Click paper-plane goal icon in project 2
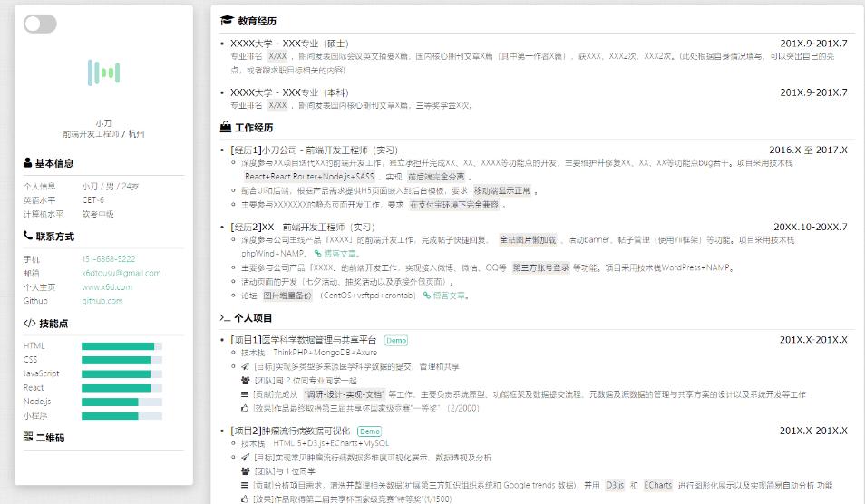Image resolution: width=865 pixels, height=504 pixels. (x=246, y=457)
